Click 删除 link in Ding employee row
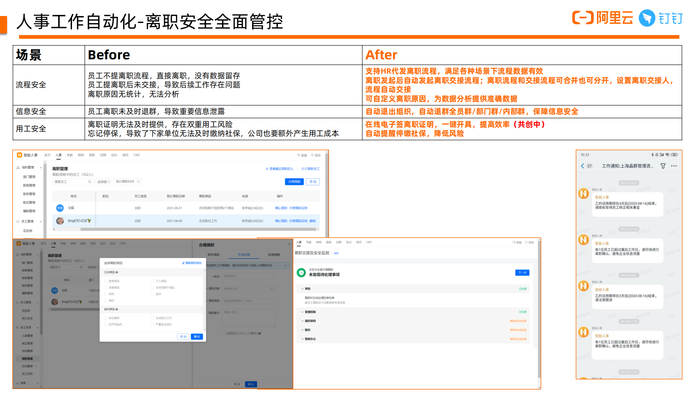This screenshot has height=393, width=700. point(312,221)
